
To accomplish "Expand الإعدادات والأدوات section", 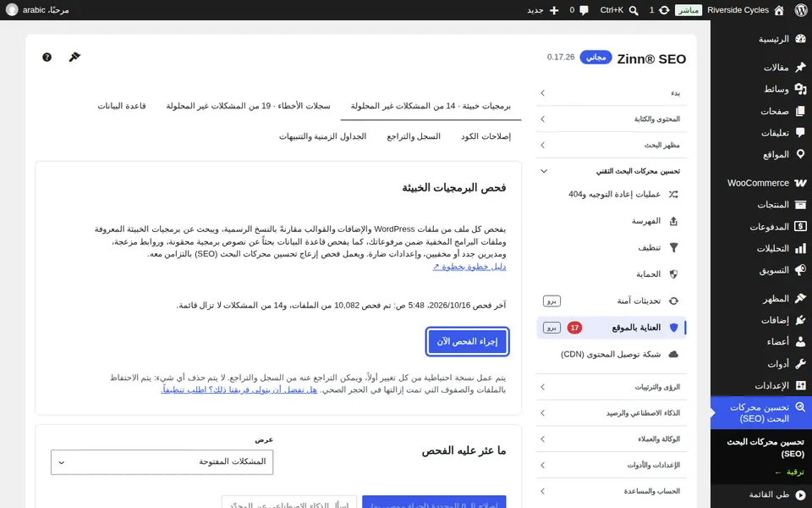I will tap(612, 465).
